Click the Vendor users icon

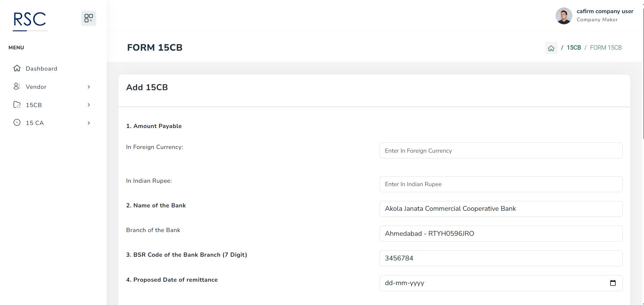pyautogui.click(x=17, y=86)
